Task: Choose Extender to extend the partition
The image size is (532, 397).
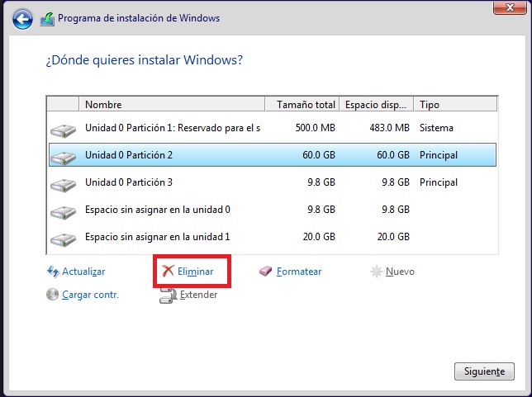Action: [x=198, y=295]
